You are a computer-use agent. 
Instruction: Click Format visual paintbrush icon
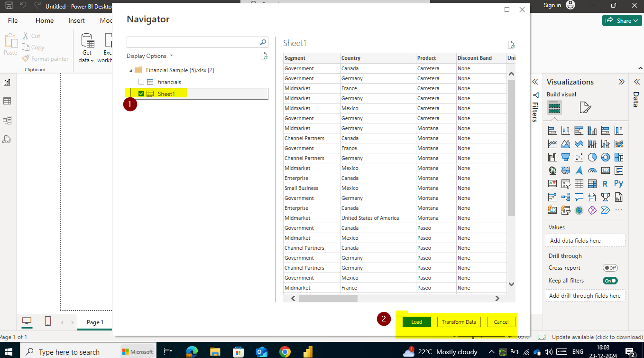point(586,108)
